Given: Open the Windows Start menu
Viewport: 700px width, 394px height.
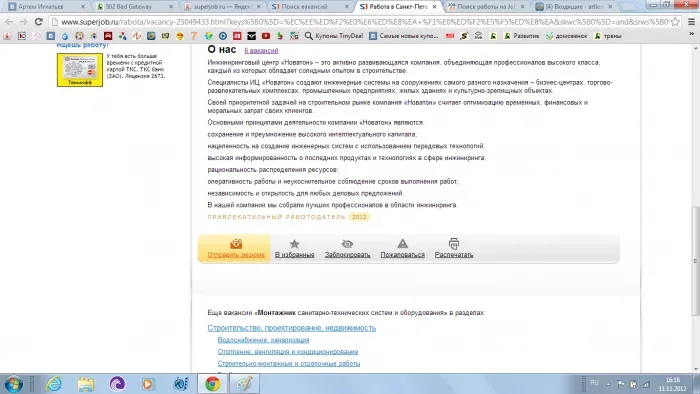Looking at the screenshot, I should pyautogui.click(x=13, y=384).
